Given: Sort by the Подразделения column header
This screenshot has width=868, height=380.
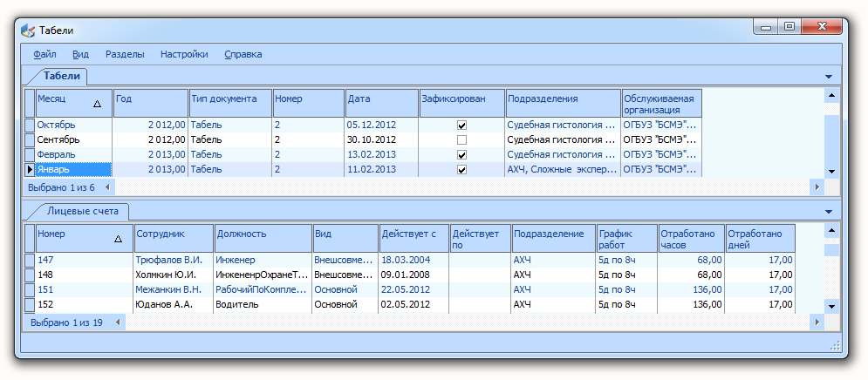Looking at the screenshot, I should 564,103.
